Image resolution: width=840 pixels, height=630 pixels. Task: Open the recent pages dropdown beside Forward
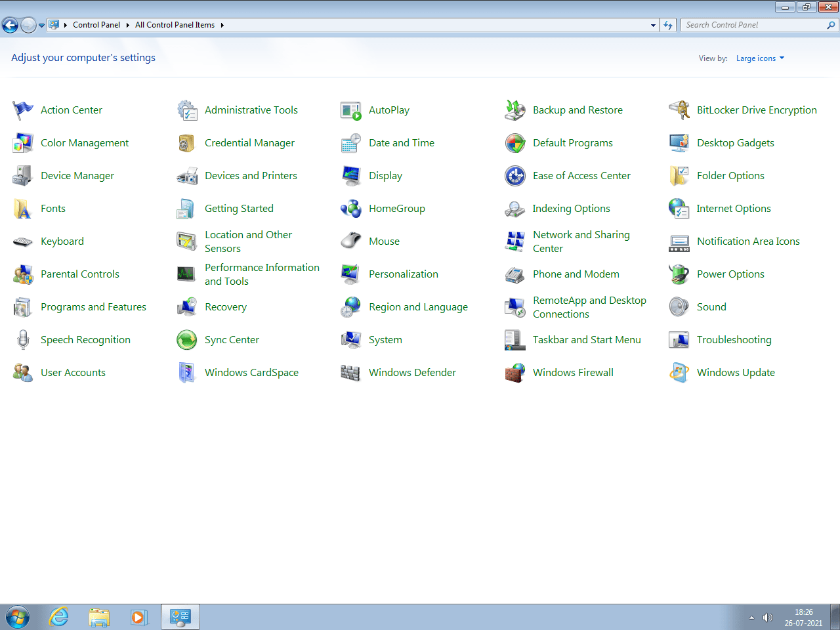(41, 26)
